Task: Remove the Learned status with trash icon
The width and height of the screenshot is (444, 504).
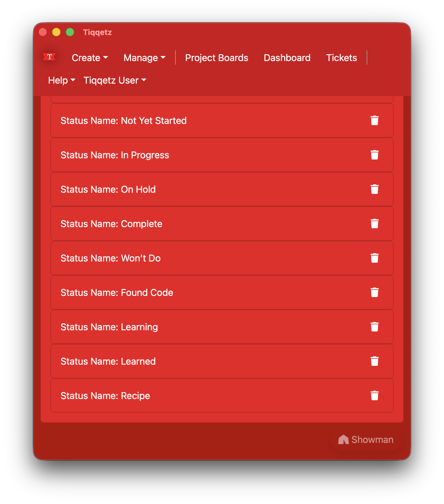Action: click(x=374, y=361)
